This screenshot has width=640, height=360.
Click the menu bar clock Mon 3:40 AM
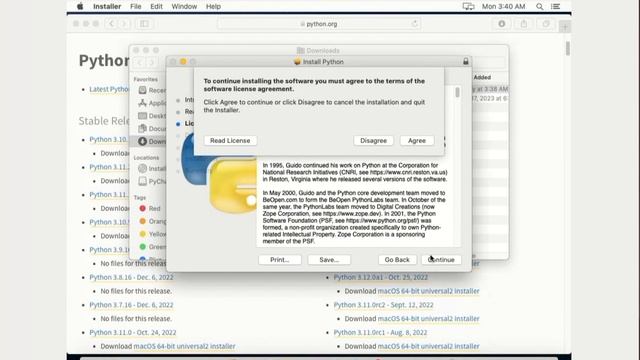(504, 6)
